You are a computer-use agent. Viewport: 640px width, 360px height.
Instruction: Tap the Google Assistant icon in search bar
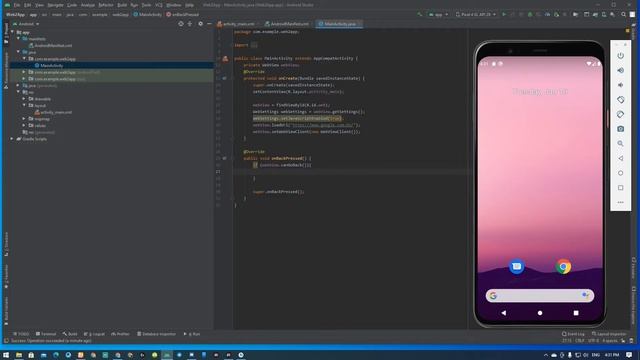click(x=585, y=295)
